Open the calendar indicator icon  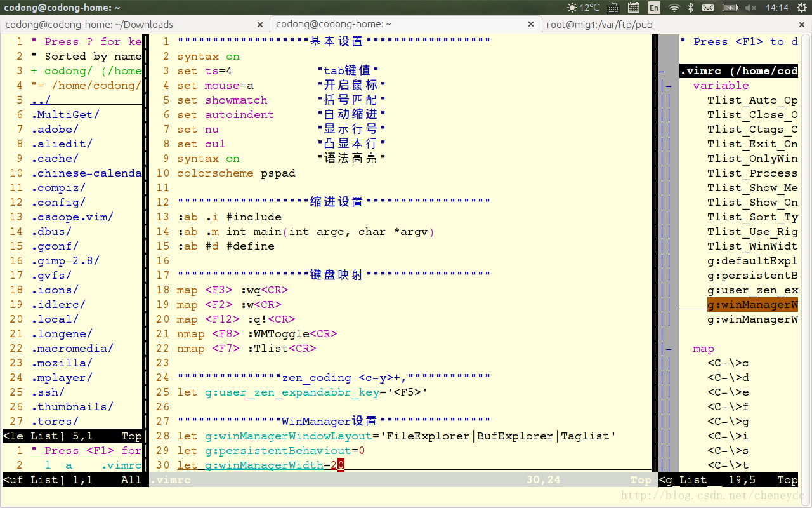tap(633, 8)
